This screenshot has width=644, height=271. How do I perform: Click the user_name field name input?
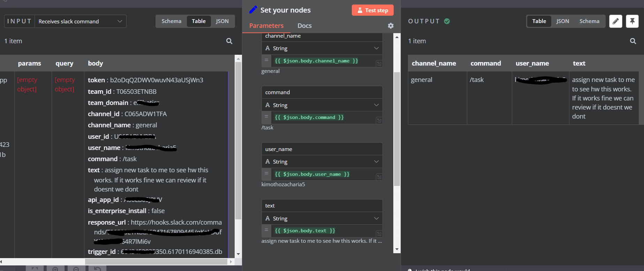coord(322,149)
